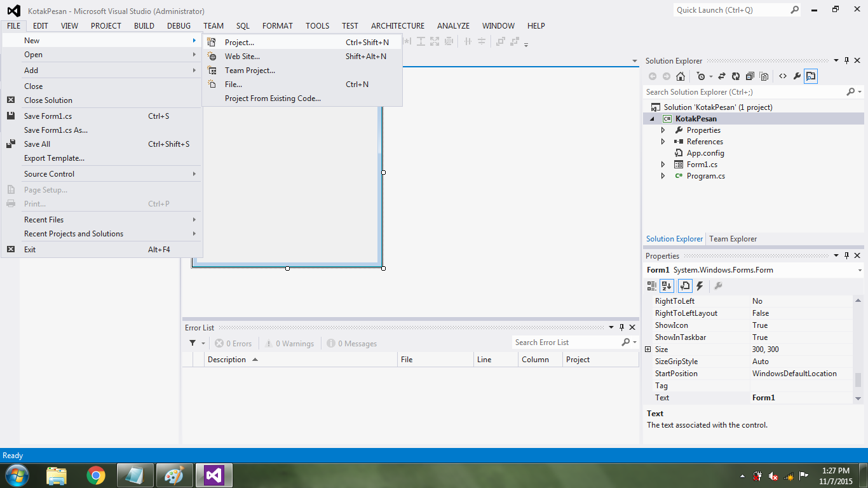Click the Home icon in Solution Explorer

(x=681, y=76)
